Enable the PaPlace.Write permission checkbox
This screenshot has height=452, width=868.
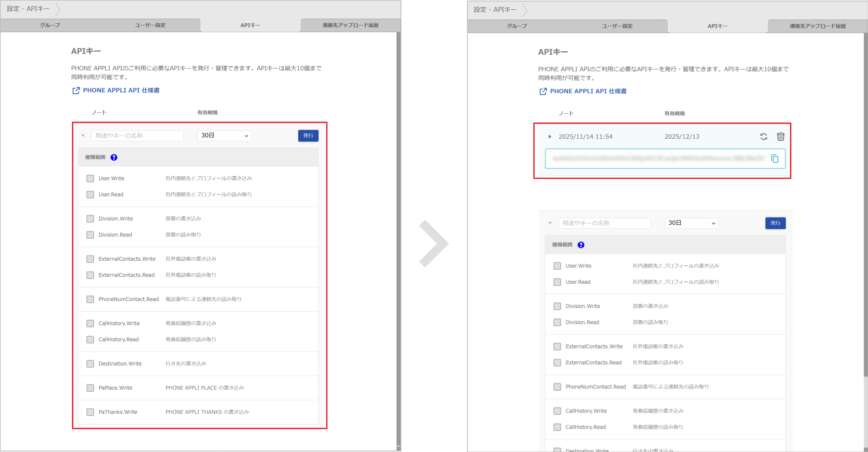pos(90,388)
